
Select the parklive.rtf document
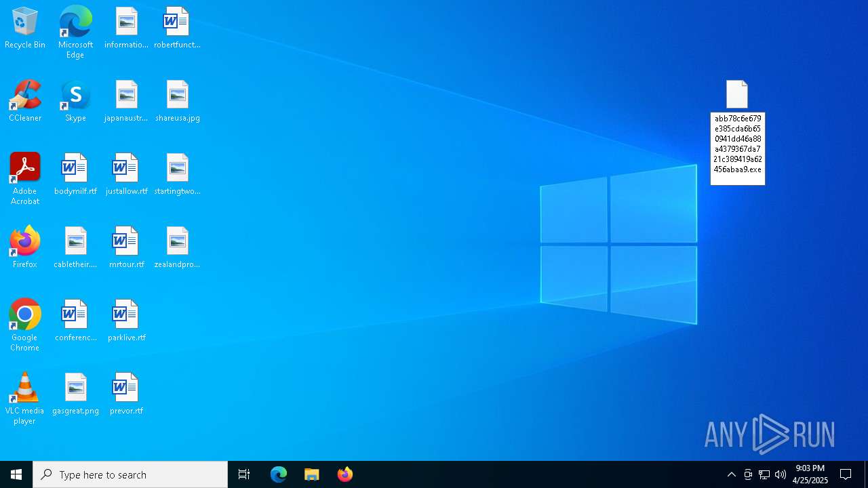click(126, 321)
